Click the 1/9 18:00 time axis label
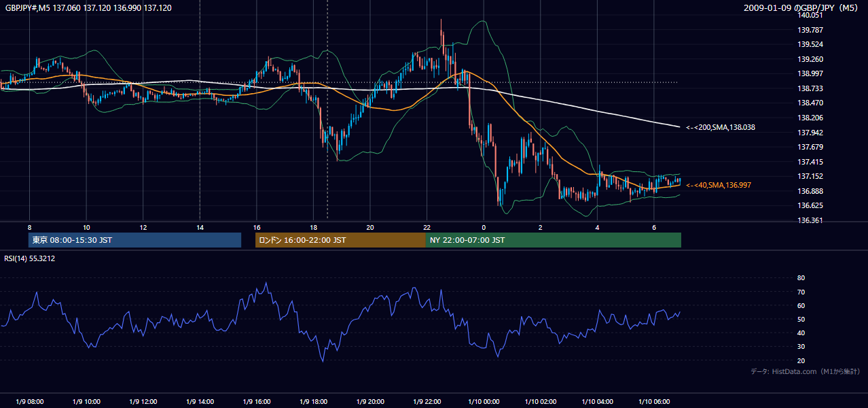 (x=313, y=401)
